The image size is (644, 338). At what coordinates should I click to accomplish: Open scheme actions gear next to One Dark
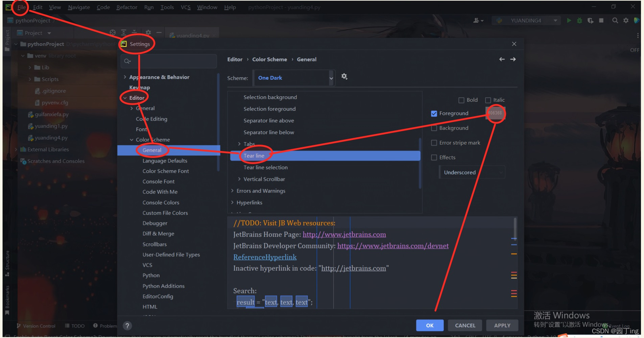coord(344,76)
